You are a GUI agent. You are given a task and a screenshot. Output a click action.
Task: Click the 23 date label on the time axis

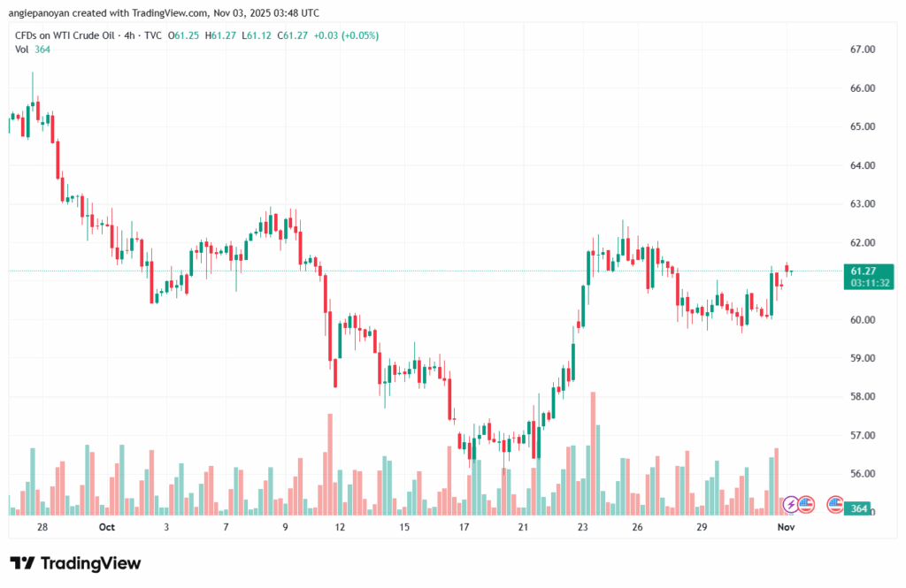point(582,528)
